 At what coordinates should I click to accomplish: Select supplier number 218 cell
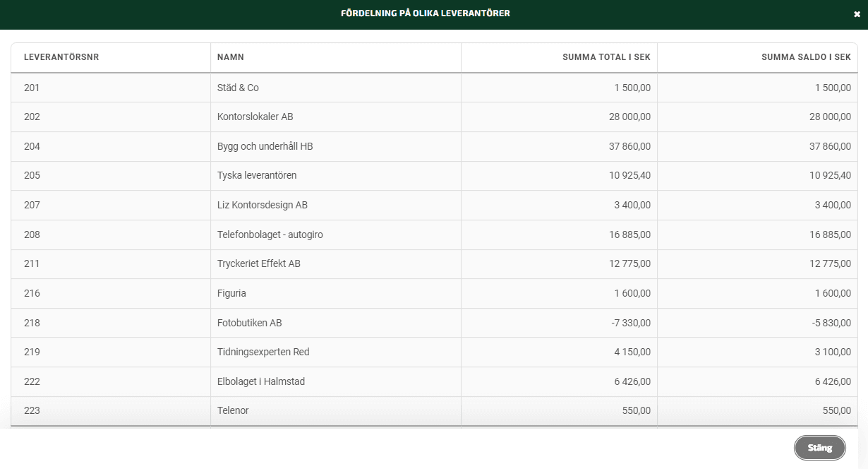(x=111, y=323)
